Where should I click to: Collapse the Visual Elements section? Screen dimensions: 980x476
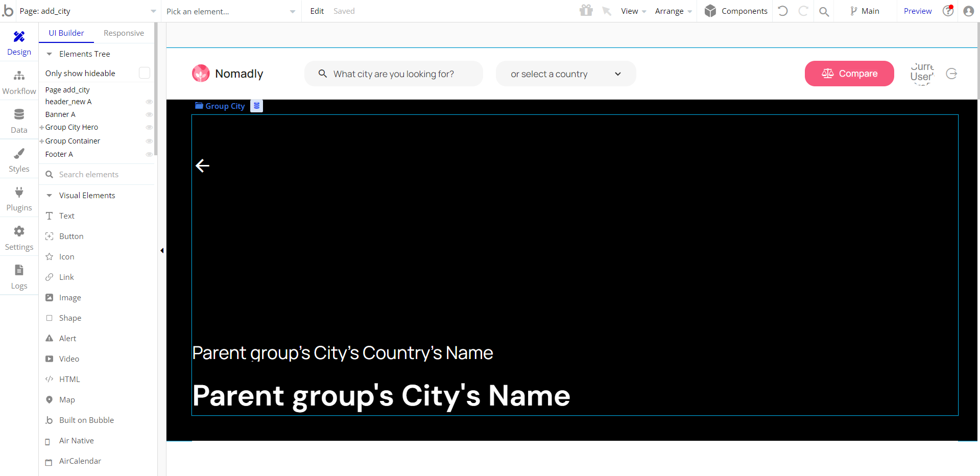(x=50, y=195)
